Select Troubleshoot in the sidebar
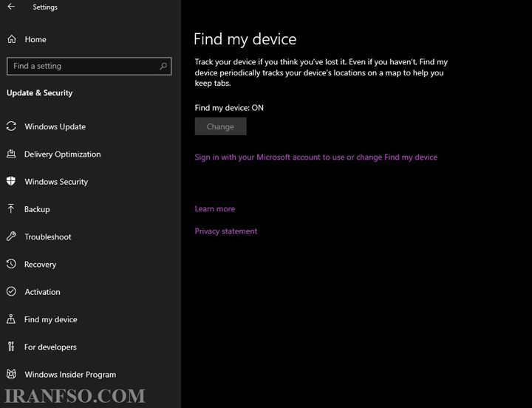Viewport: 532px width, 408px height. [48, 237]
